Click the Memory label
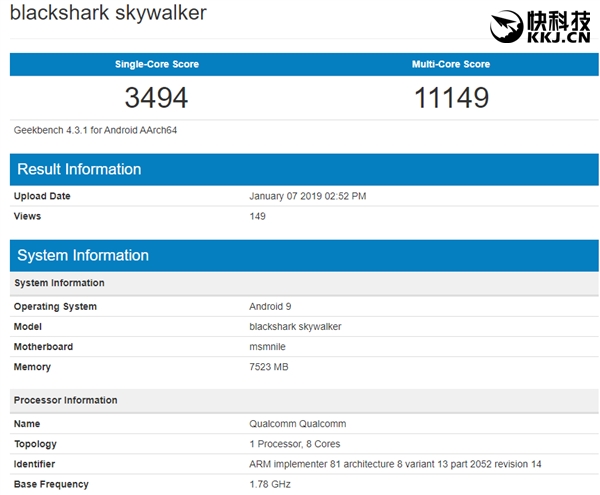The image size is (600, 495). coord(32,367)
